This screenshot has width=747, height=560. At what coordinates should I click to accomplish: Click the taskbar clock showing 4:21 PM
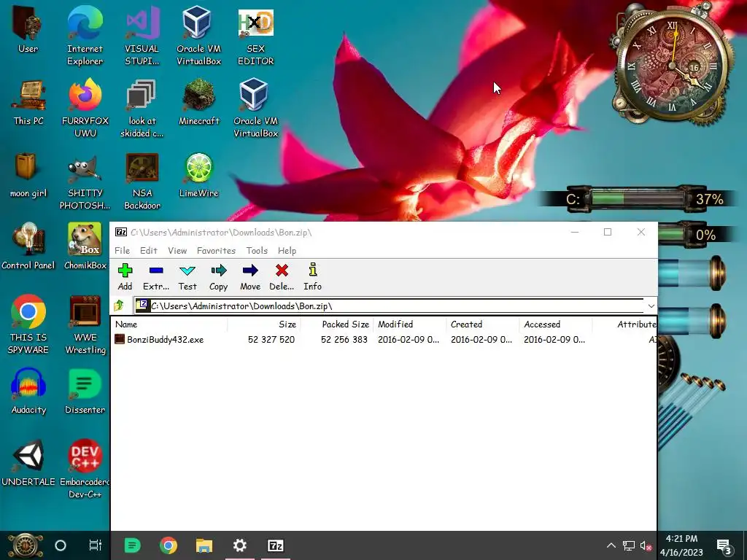pyautogui.click(x=682, y=545)
